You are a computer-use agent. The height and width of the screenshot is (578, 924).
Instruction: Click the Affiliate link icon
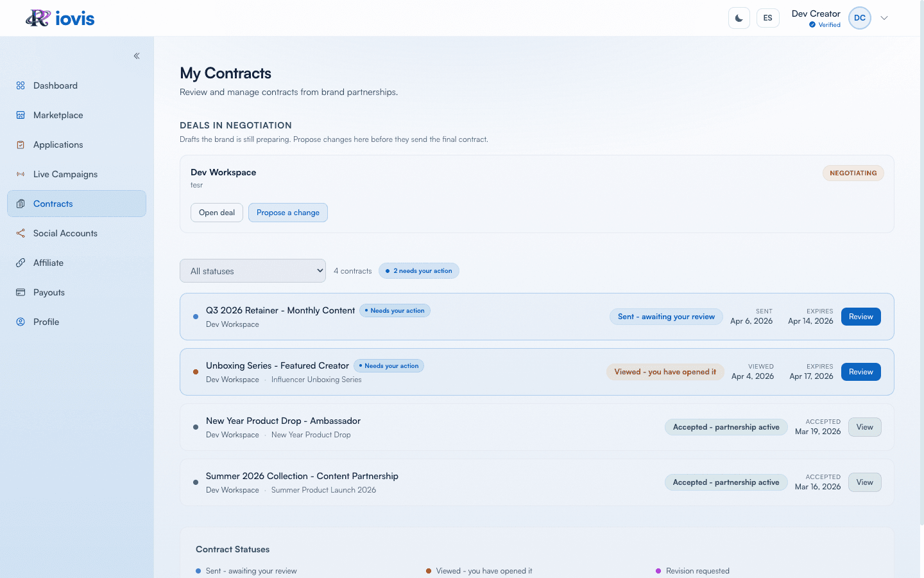(21, 263)
